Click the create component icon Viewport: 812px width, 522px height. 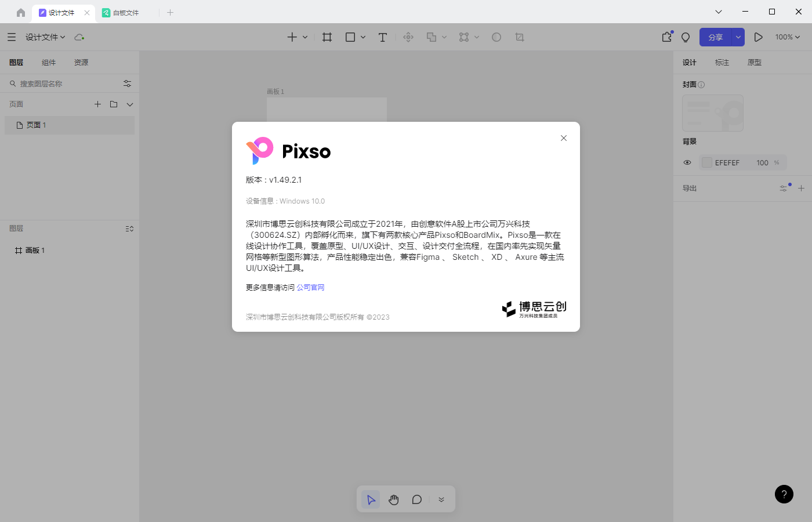408,37
